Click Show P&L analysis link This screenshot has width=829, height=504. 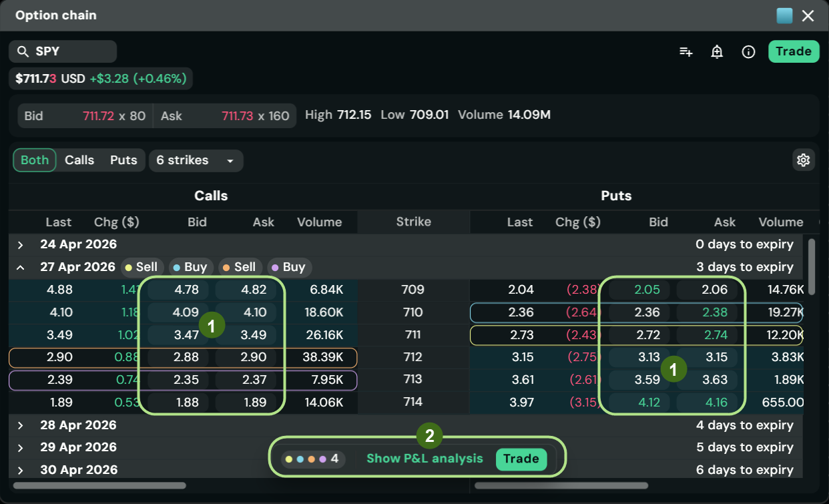(x=425, y=459)
